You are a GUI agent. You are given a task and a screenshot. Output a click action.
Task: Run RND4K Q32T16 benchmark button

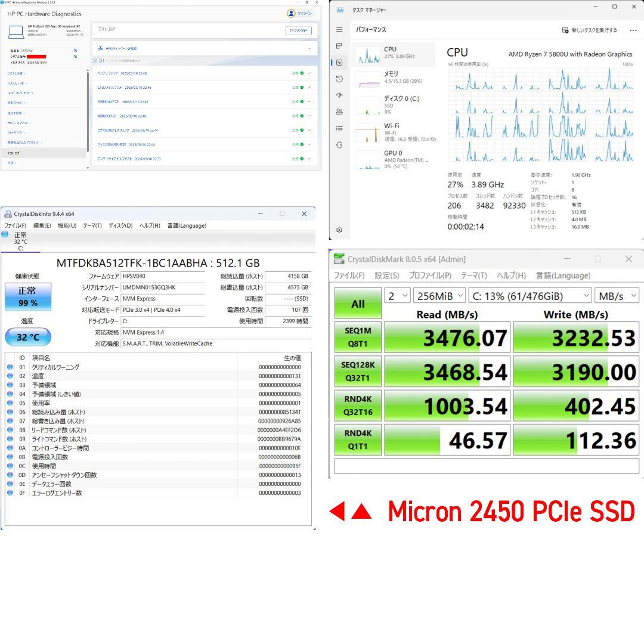tap(358, 405)
